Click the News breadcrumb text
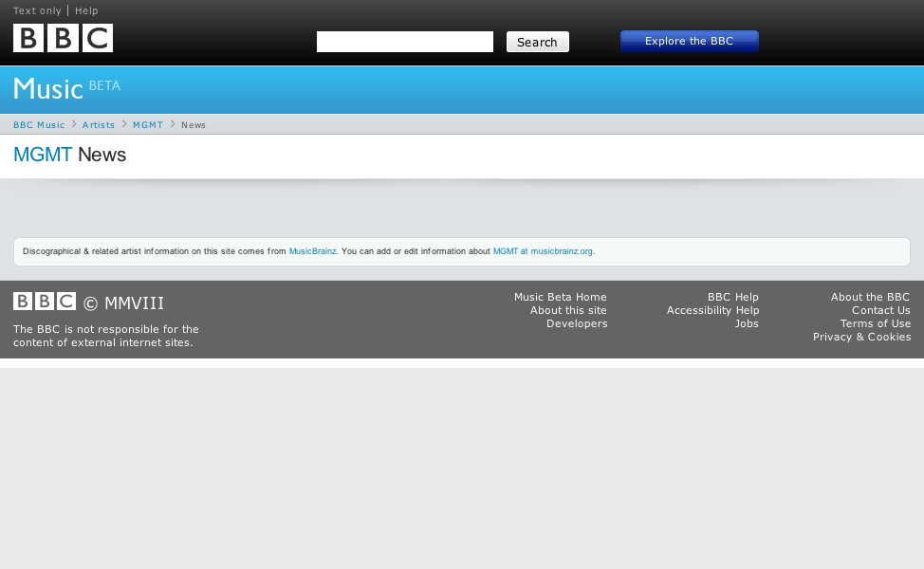Screen dimensions: 924x569 pyautogui.click(x=194, y=125)
